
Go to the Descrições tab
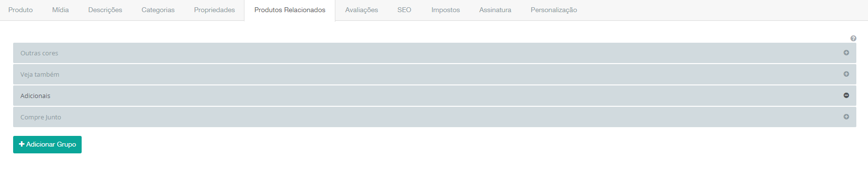[x=105, y=10]
